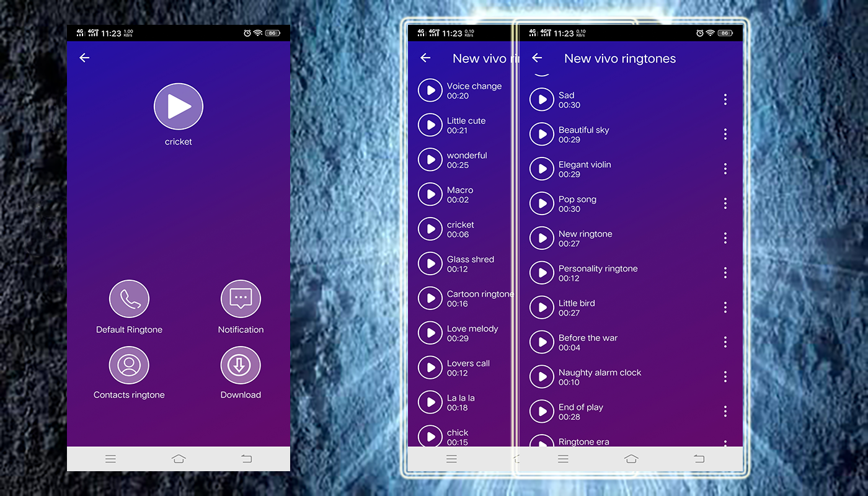The height and width of the screenshot is (496, 868).
Task: Play the Personality ringtone
Action: point(542,273)
